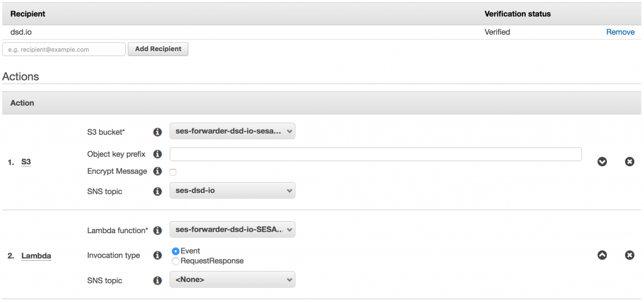Click the info icon beside Lambda action's SNS topic
644x303 pixels.
tap(157, 280)
